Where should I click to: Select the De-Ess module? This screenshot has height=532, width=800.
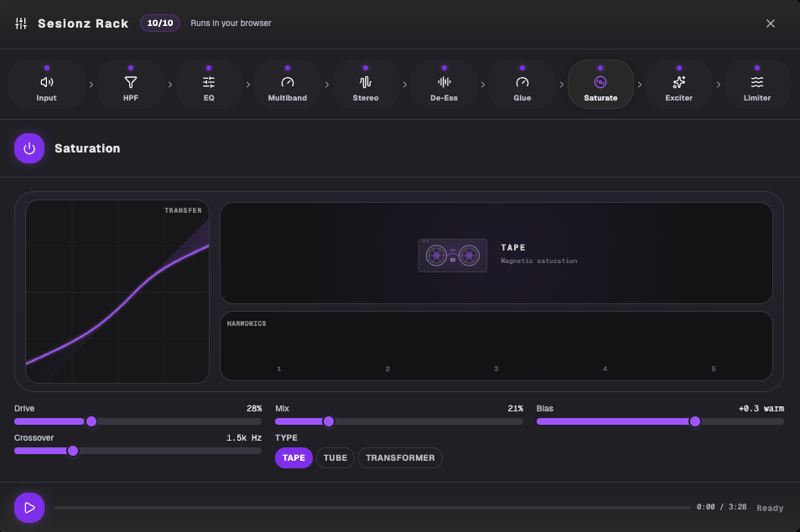[x=444, y=84]
